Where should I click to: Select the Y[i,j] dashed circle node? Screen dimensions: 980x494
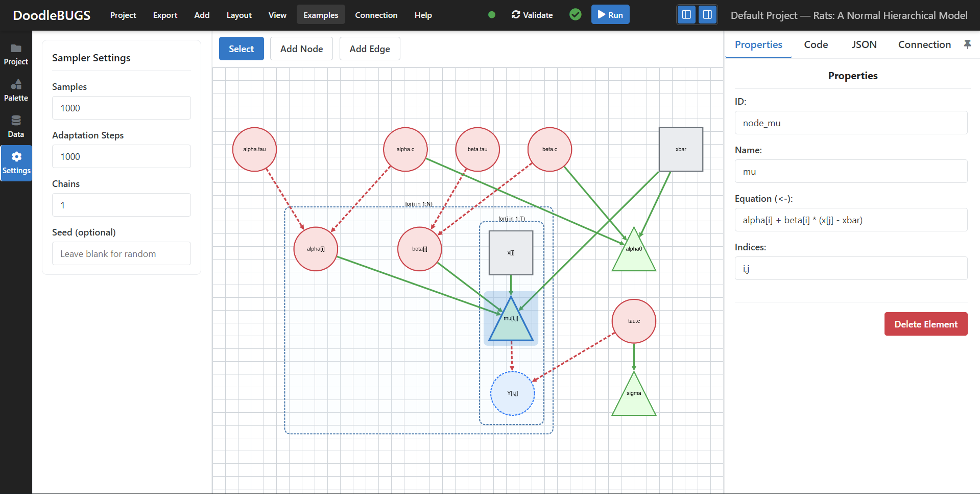pyautogui.click(x=512, y=393)
